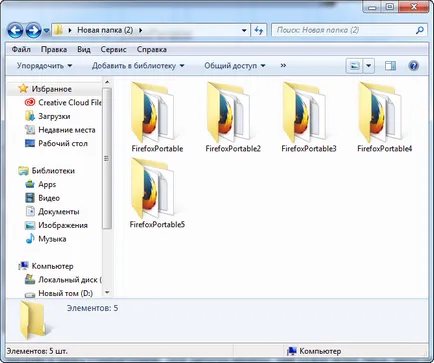Open the Упорядочить dropdown

pos(44,66)
